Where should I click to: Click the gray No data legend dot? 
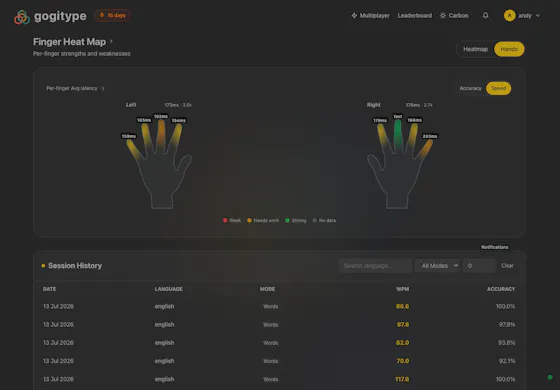315,220
